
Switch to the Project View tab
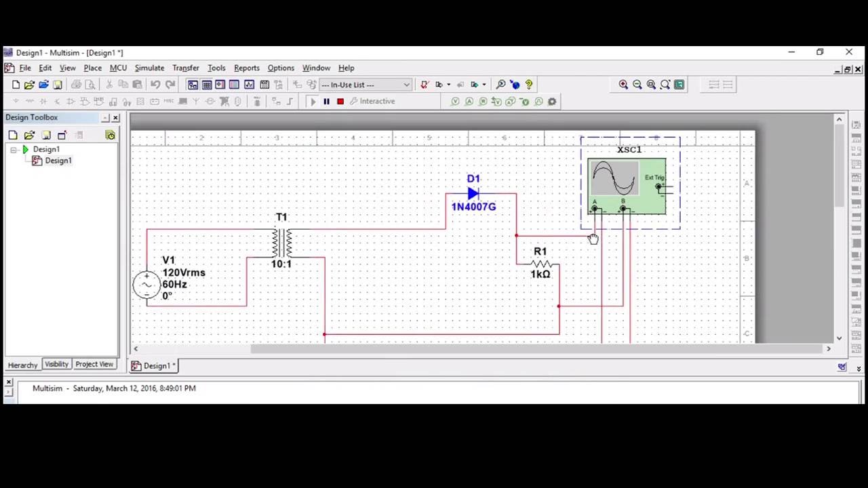coord(94,365)
